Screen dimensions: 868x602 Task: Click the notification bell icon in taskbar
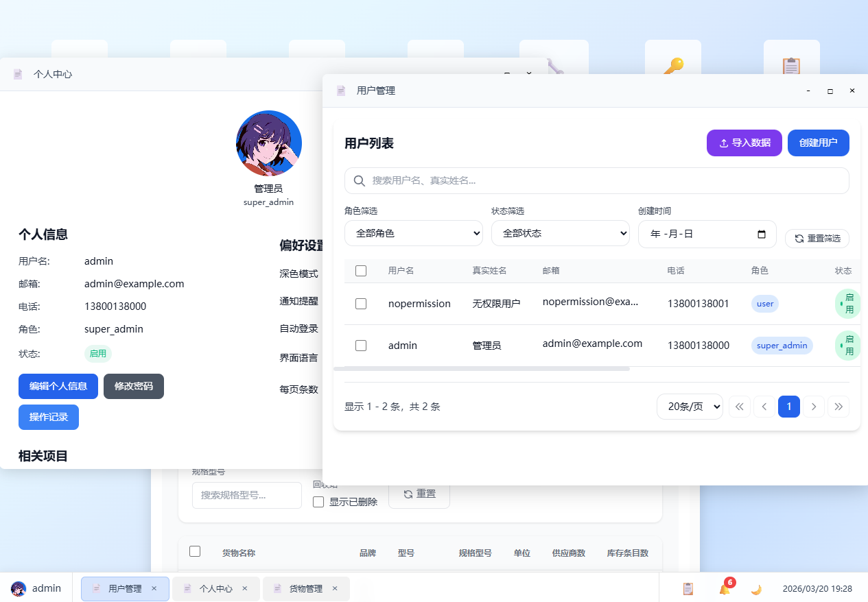coord(724,589)
